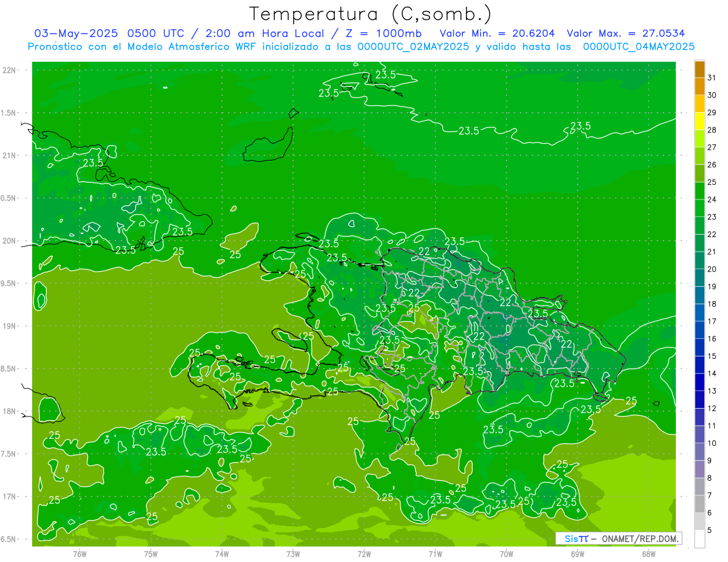
Task: Click the 68W longitude axis label
Action: click(x=649, y=554)
